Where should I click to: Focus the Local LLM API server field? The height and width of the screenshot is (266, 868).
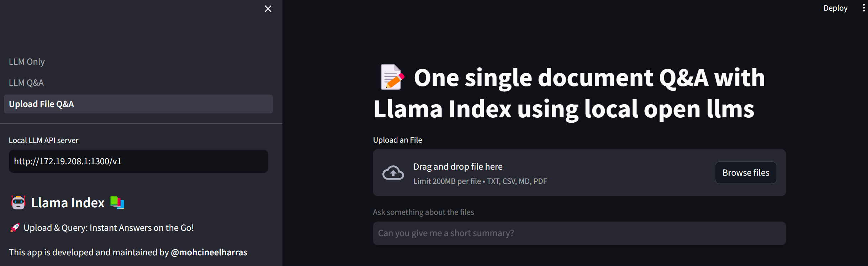click(138, 161)
